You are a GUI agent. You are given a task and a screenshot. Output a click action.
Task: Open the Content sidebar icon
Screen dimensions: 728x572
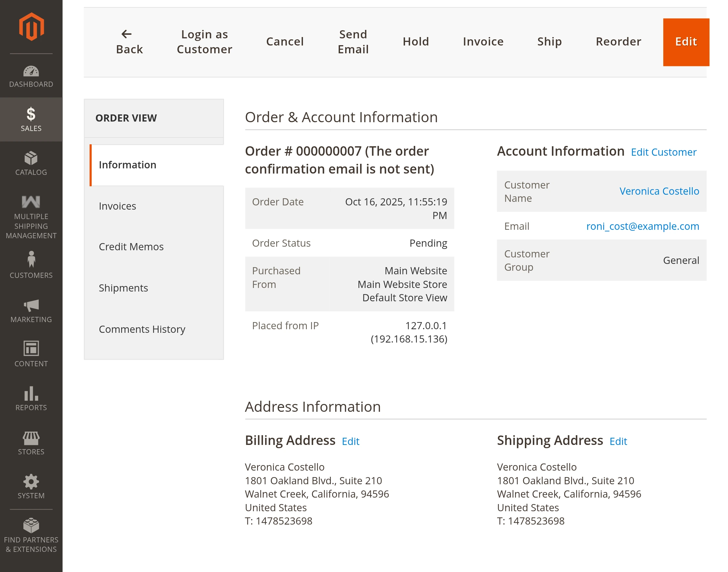[x=31, y=349]
